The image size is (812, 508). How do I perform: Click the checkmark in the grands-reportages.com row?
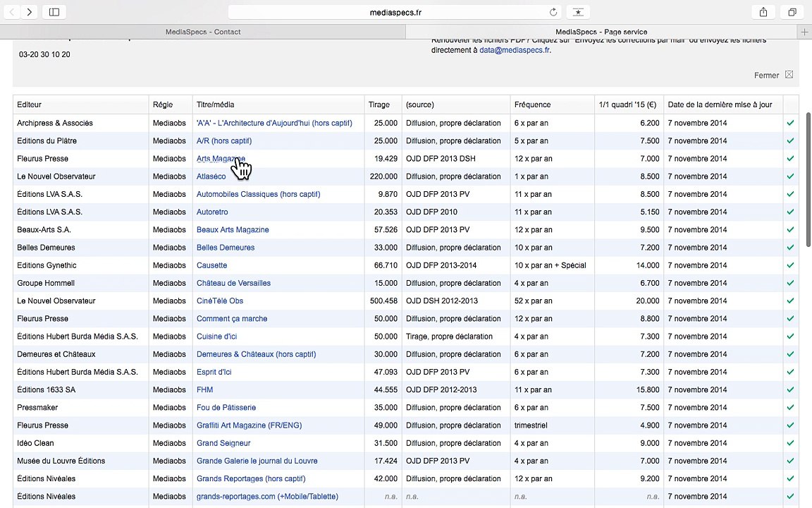point(790,497)
